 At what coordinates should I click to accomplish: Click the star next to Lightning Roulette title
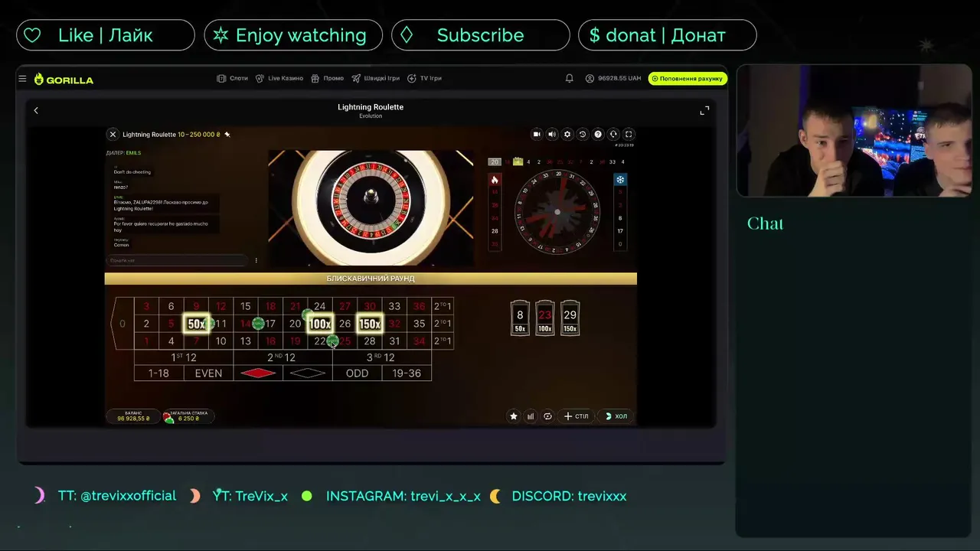[227, 135]
